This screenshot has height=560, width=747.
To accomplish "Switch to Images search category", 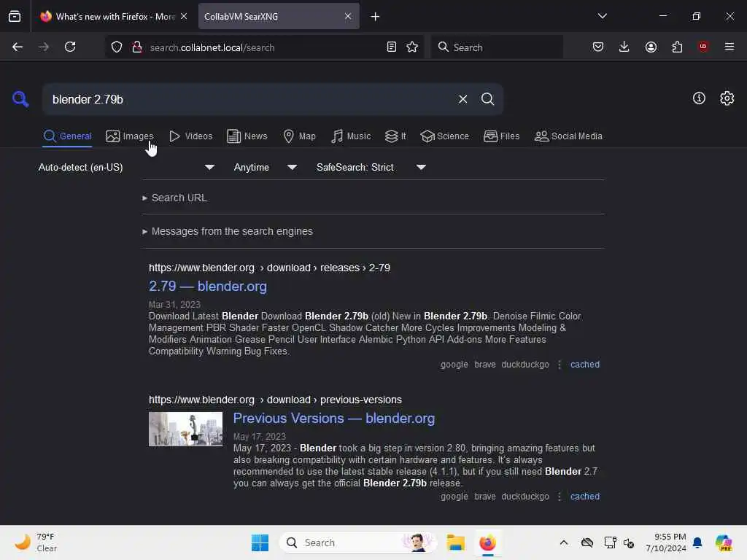I will [130, 136].
